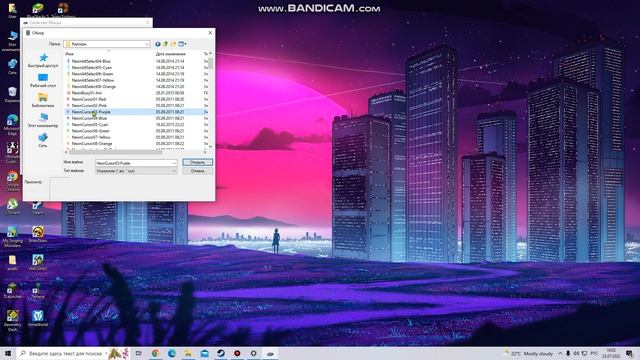Create a new folder in the dialog
Screen dimensions: 640x360
click(173, 44)
